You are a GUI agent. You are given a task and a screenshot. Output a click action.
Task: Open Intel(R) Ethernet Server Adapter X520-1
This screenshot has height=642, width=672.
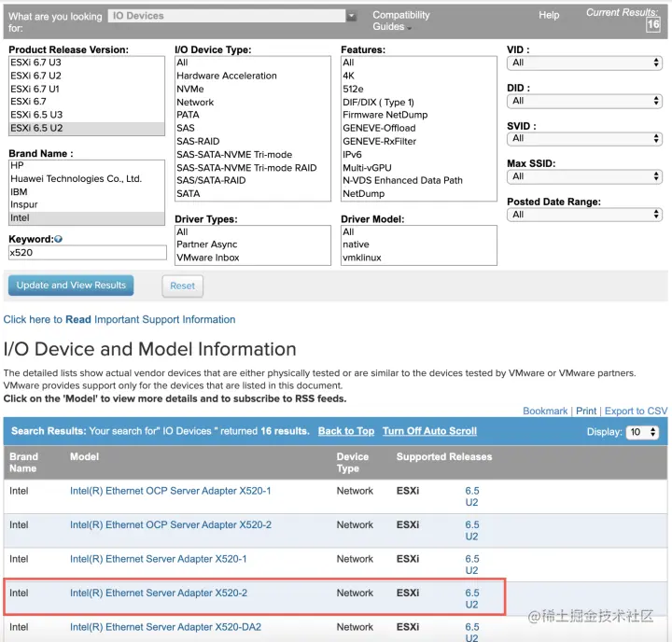point(159,559)
